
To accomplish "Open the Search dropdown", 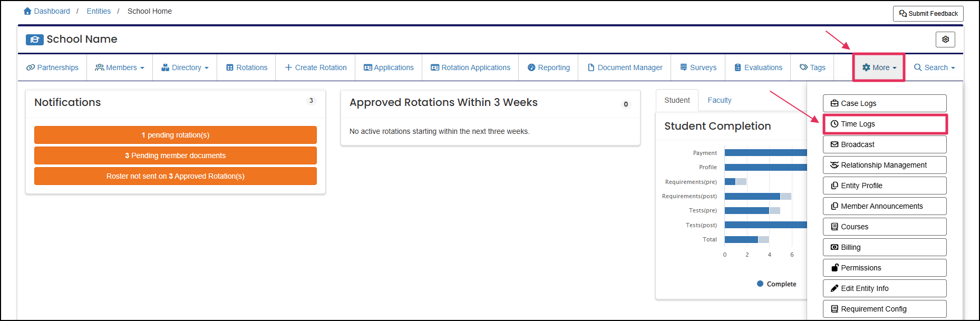I will [x=934, y=67].
